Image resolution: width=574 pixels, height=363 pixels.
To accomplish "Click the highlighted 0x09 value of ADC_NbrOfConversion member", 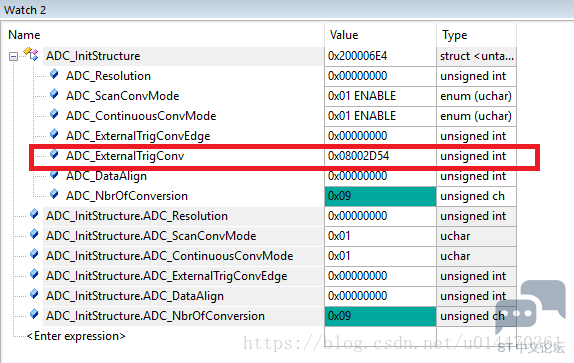I will (380, 196).
